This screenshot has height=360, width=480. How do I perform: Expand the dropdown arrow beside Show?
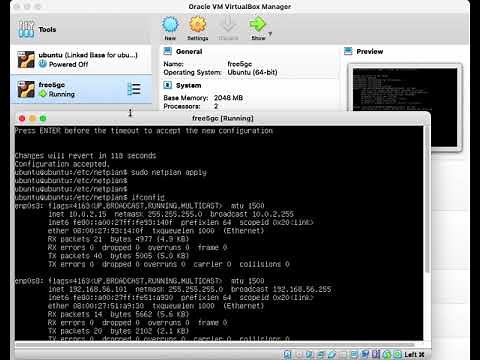(x=270, y=34)
